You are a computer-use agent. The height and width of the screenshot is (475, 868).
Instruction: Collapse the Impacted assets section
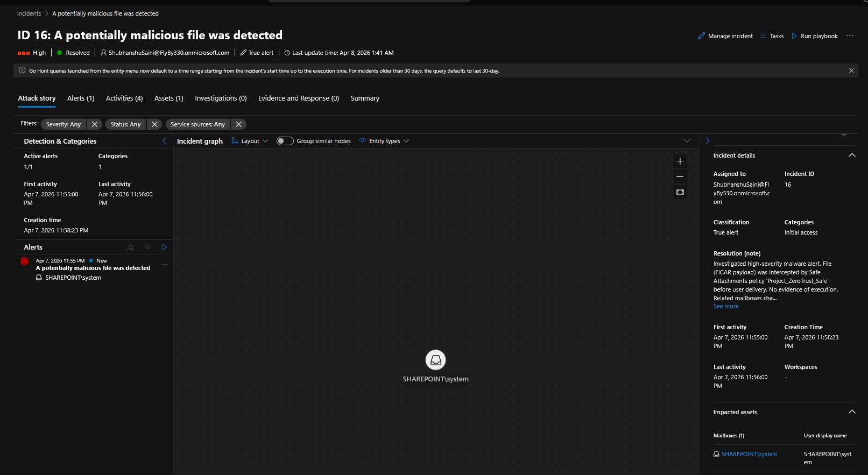[x=852, y=412]
